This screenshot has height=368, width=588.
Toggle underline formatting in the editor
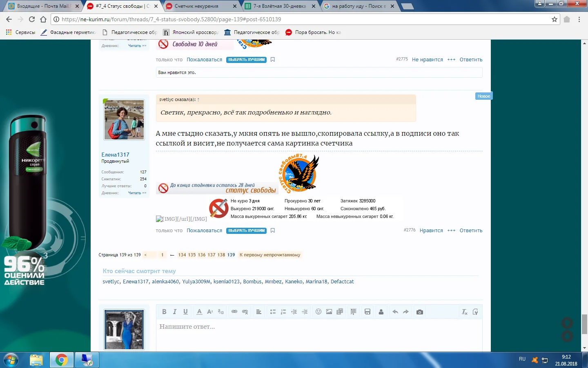(185, 312)
